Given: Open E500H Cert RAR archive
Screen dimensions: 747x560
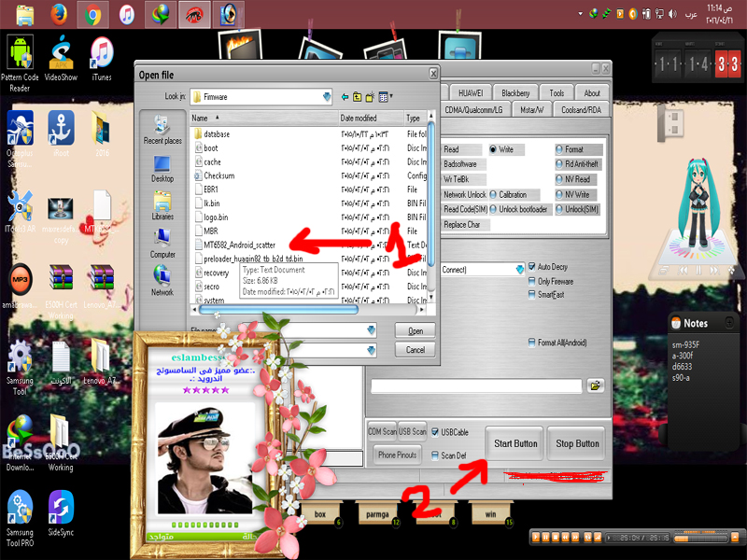Looking at the screenshot, I should point(61,291).
